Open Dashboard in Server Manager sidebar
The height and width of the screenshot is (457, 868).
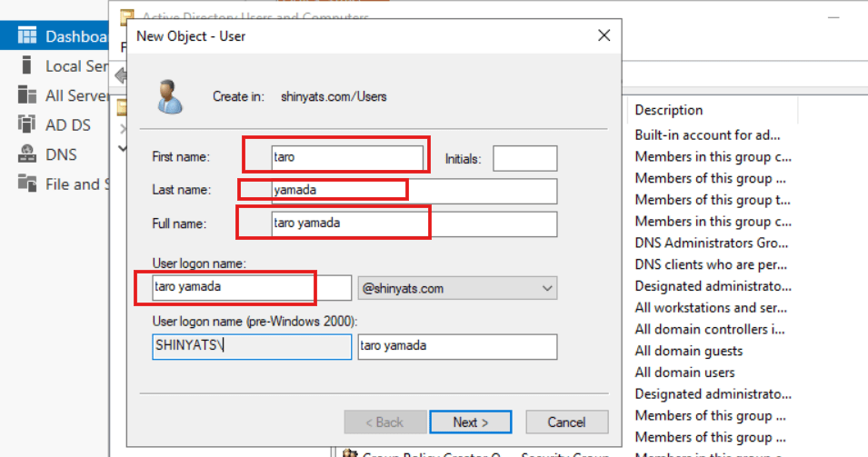click(55, 36)
